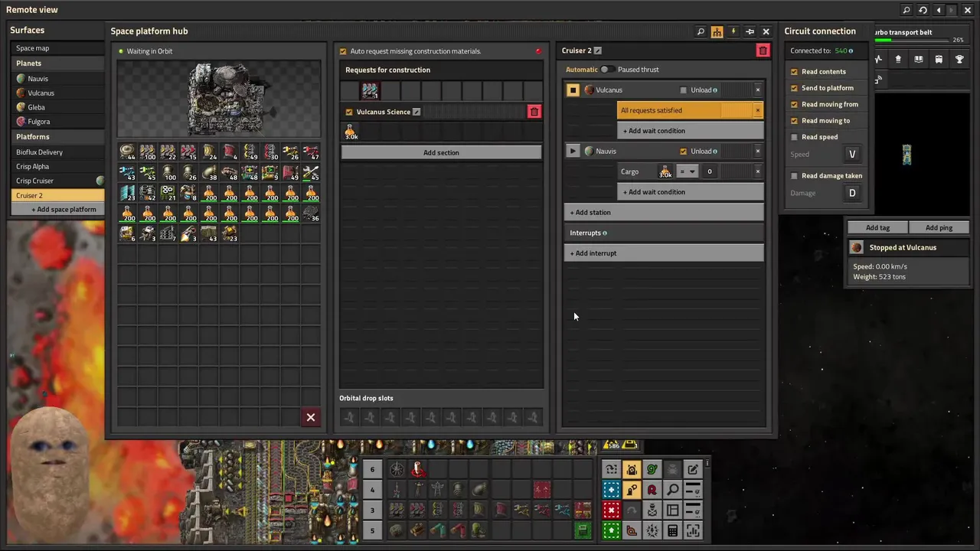The image size is (980, 551).
Task: Select the green upgrade planner shortcut
Action: pos(611,530)
